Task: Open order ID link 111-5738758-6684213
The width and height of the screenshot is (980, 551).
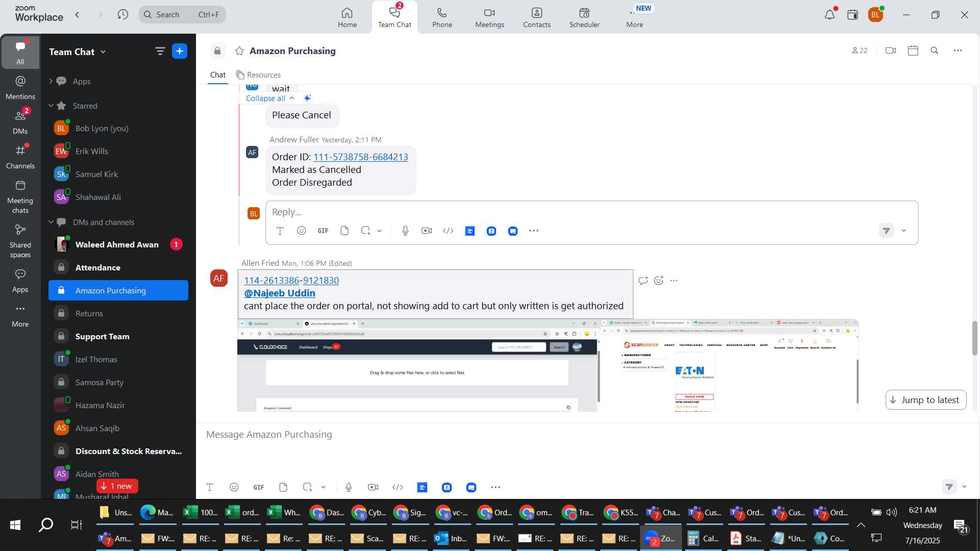Action: (360, 157)
